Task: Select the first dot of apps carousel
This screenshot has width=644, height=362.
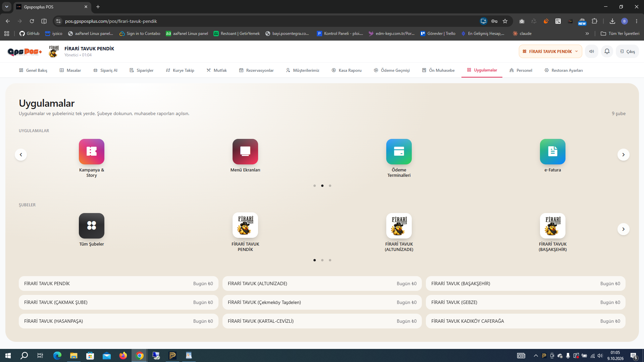Action: 314,186
